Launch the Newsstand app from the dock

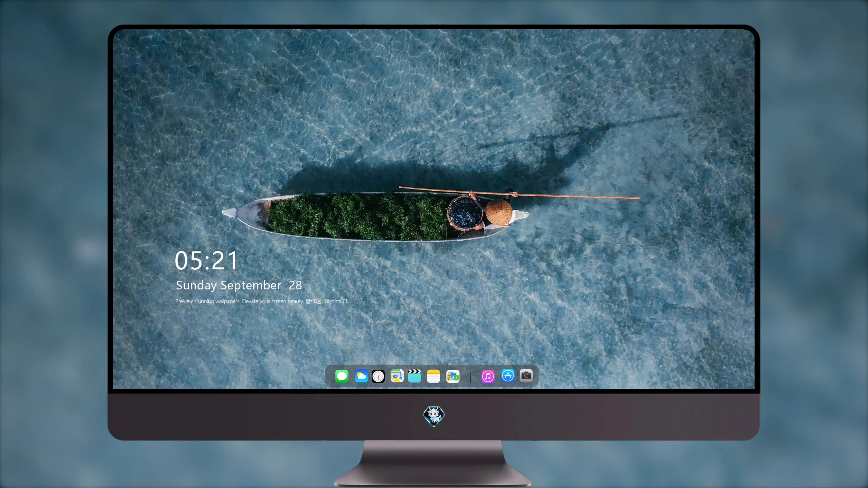tap(453, 376)
